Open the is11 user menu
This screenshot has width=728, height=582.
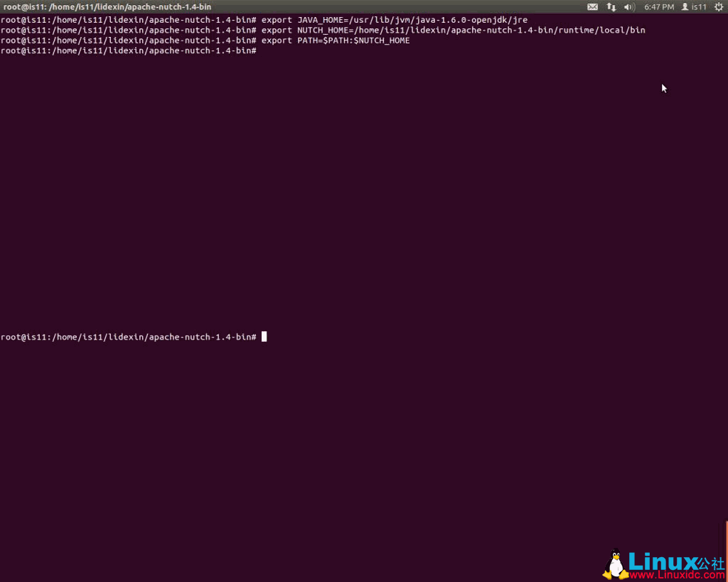pyautogui.click(x=694, y=7)
